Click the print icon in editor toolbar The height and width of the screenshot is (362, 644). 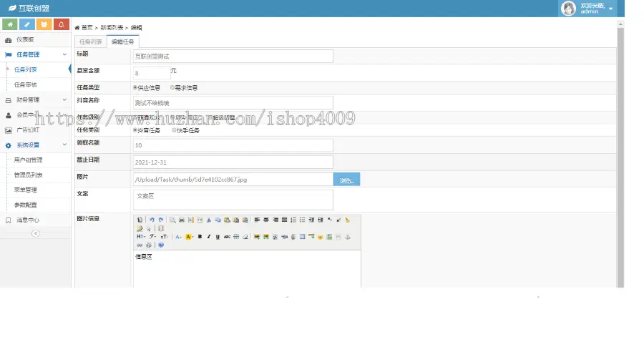[182, 220]
